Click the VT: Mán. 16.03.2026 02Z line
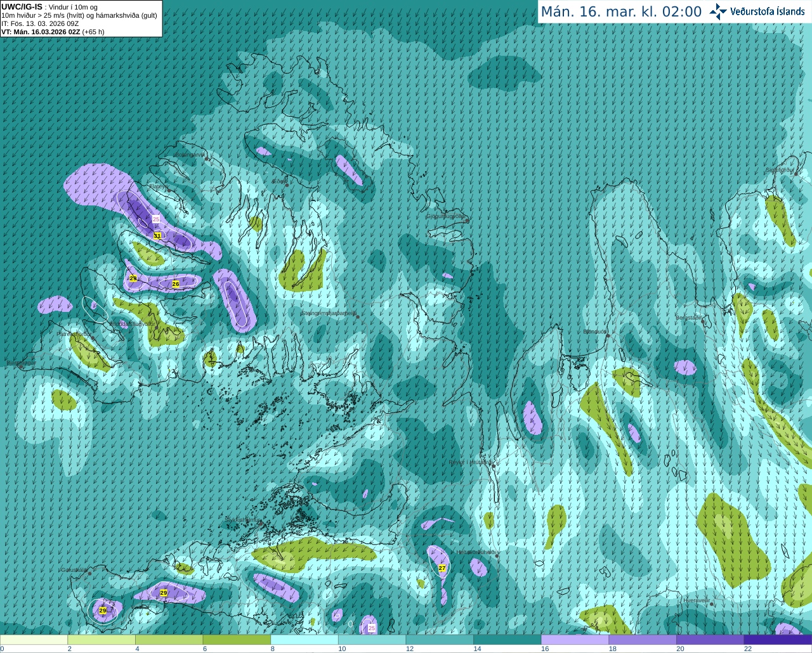The image size is (812, 653). [x=53, y=32]
